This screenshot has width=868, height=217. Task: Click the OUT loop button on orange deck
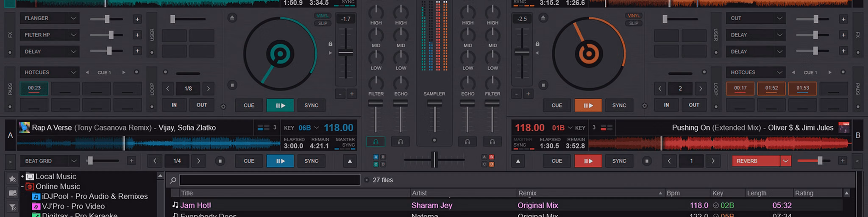tap(694, 105)
